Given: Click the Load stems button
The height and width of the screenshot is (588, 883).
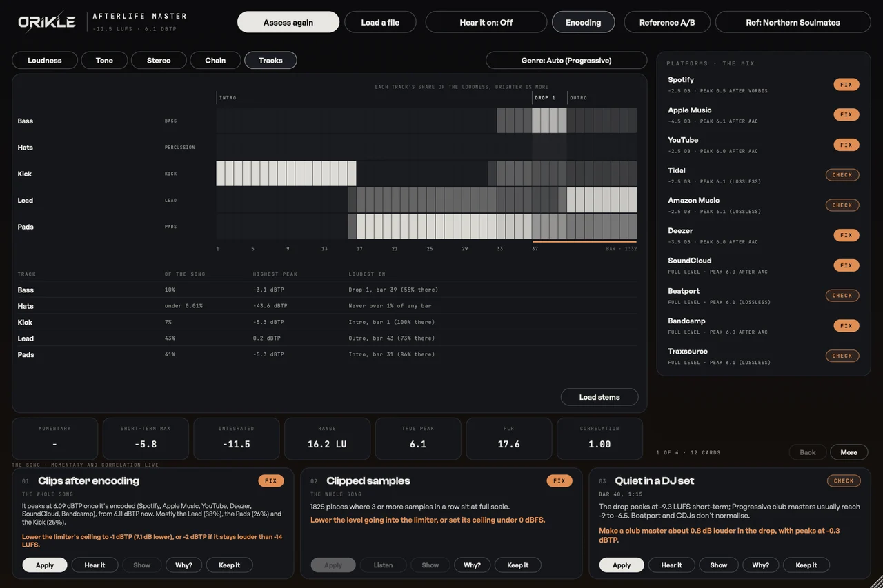Looking at the screenshot, I should click(599, 397).
